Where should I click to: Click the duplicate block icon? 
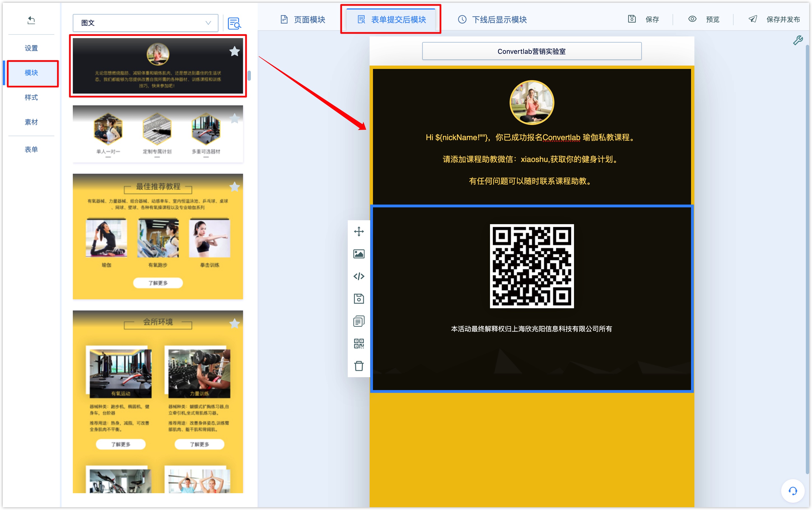[358, 321]
